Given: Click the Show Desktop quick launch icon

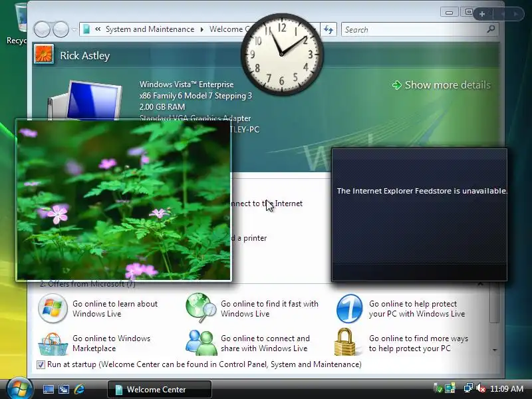Looking at the screenshot, I should 48,389.
